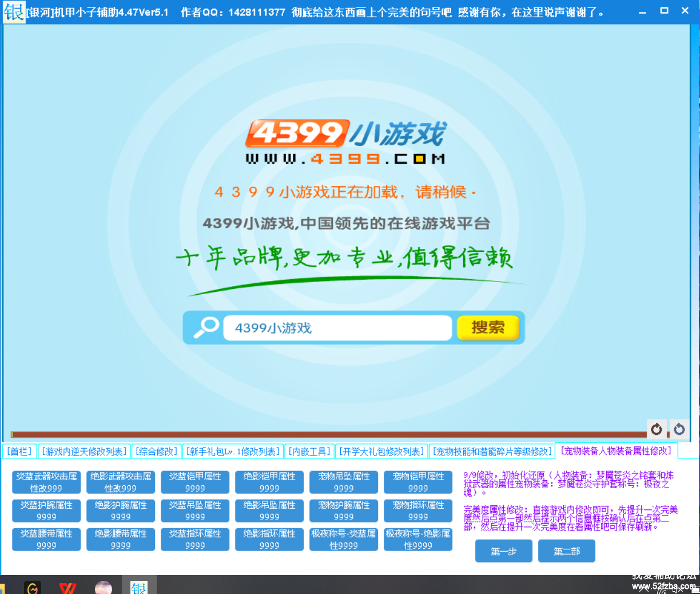This screenshot has height=594, width=700.
Task: Switch to the [综合修改] tab
Action: pyautogui.click(x=157, y=452)
